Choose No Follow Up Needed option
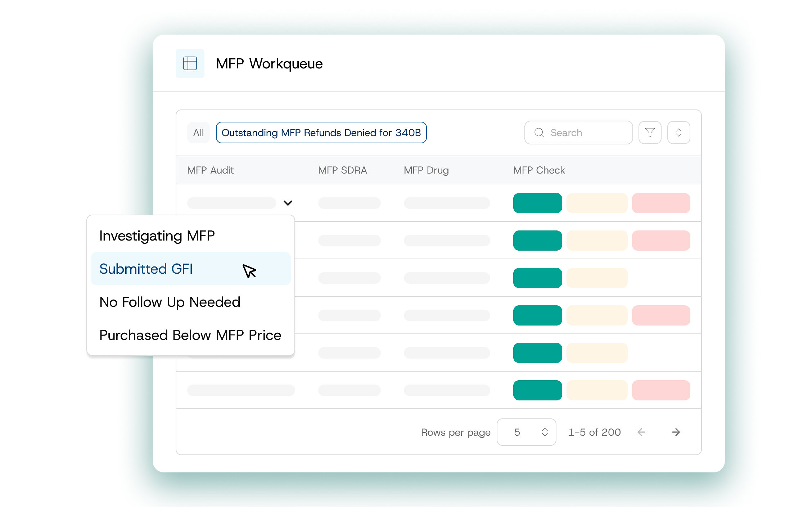812x507 pixels. click(191, 302)
